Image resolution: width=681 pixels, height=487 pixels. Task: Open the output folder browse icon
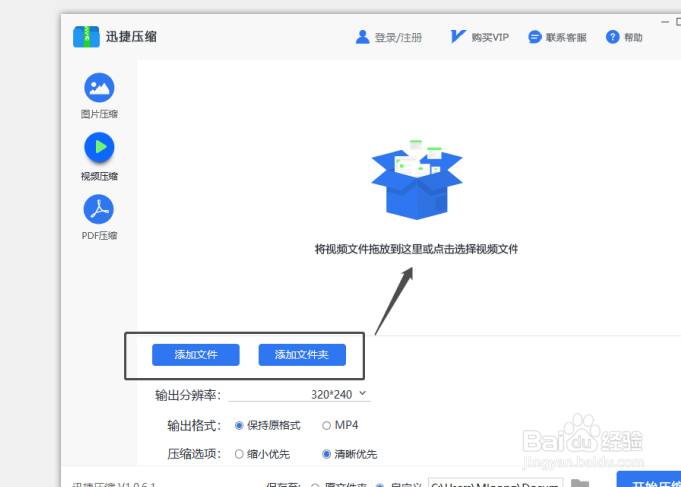tap(579, 483)
